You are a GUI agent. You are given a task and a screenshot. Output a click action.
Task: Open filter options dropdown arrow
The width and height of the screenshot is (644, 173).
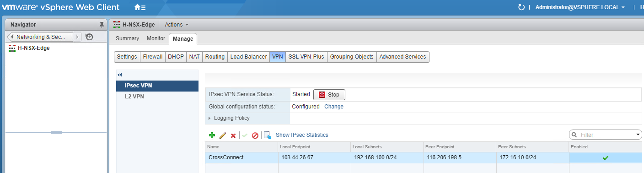click(x=639, y=135)
